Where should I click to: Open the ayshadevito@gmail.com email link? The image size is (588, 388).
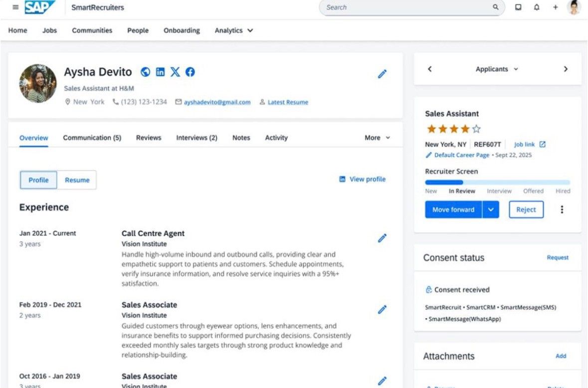click(x=217, y=102)
